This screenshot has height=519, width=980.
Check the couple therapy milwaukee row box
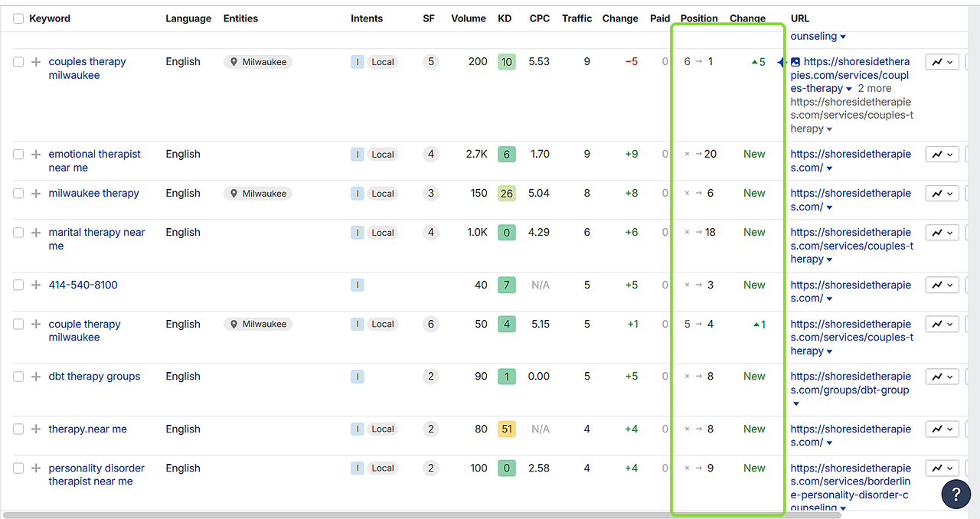(x=18, y=324)
